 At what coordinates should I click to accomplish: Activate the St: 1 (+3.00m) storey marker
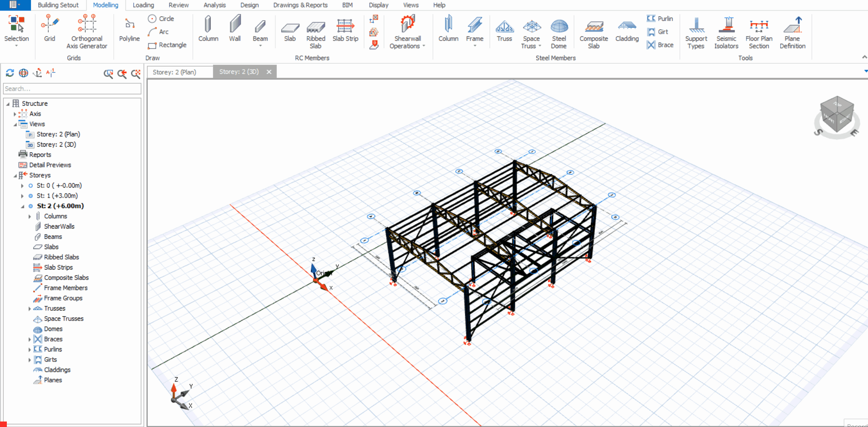click(x=30, y=196)
